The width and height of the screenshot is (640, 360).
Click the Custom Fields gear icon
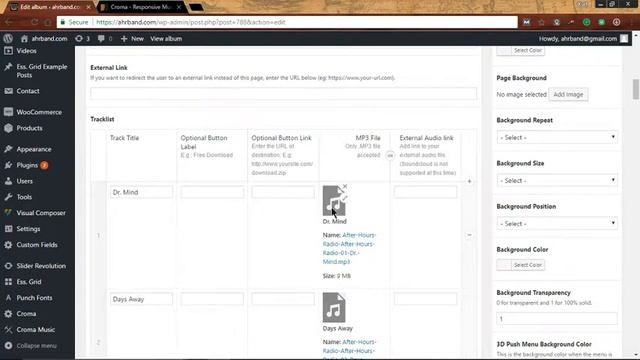pyautogui.click(x=8, y=245)
